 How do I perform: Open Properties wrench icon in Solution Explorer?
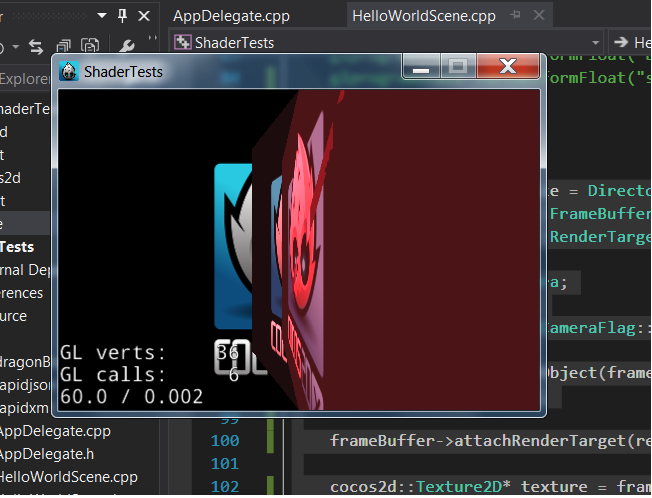(x=126, y=46)
